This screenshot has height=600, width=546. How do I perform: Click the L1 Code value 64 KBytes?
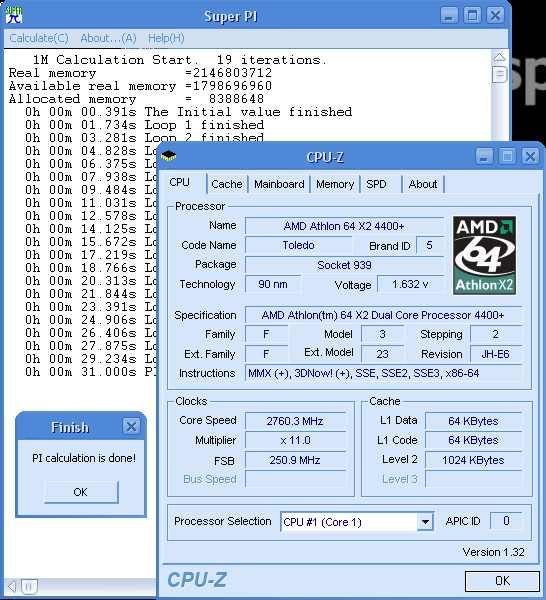473,440
